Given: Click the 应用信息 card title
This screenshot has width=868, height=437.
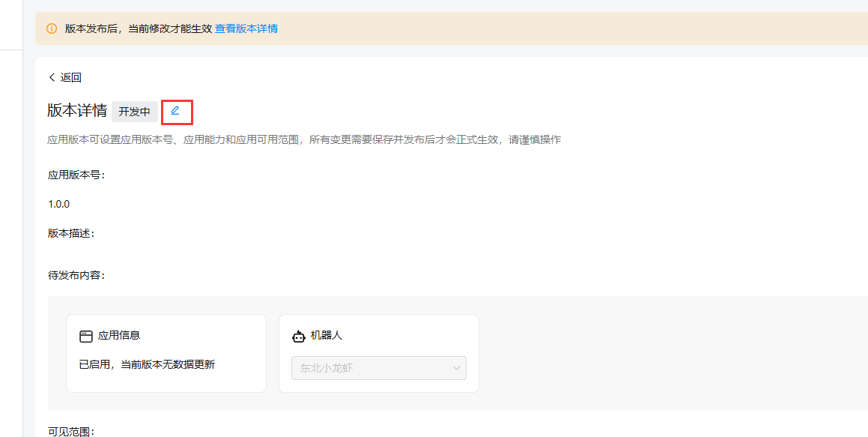Looking at the screenshot, I should tap(119, 336).
